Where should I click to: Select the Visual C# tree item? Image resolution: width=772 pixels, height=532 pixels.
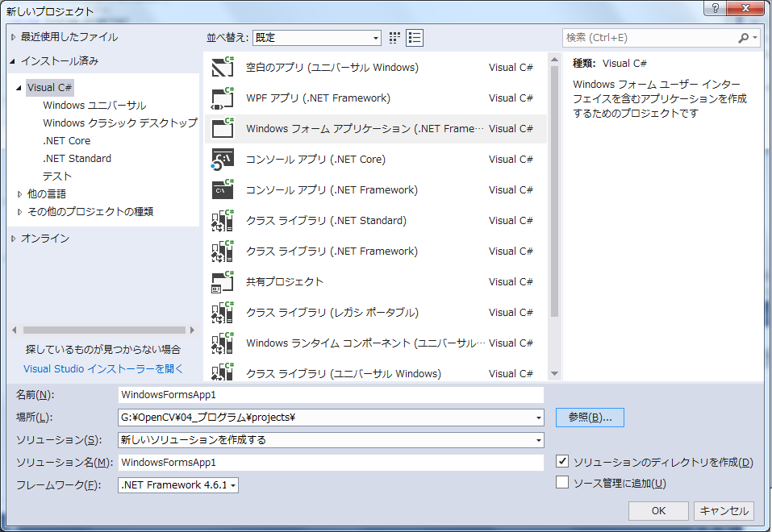[x=49, y=88]
